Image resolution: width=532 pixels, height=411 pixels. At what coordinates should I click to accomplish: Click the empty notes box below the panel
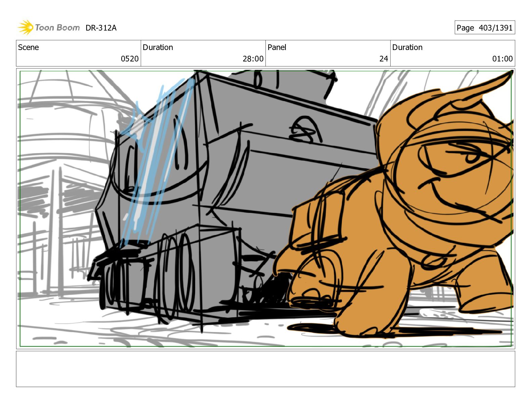click(x=266, y=369)
